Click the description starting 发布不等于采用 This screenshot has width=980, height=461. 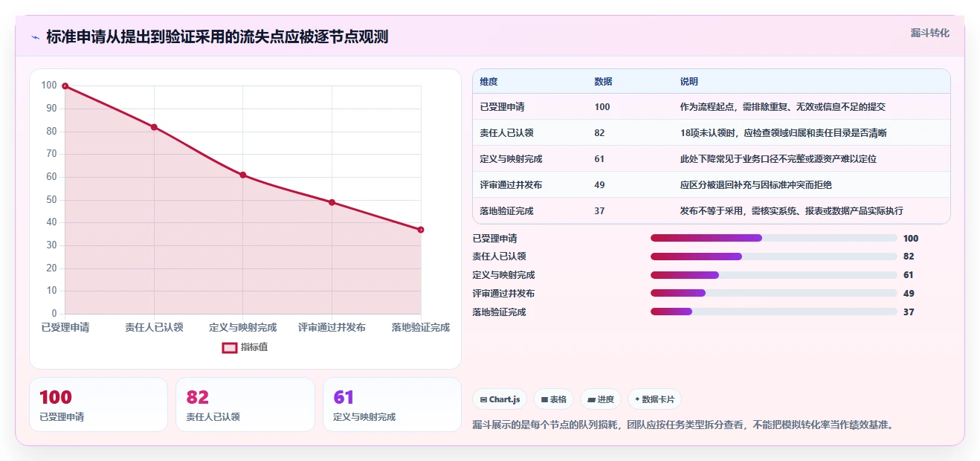pyautogui.click(x=792, y=211)
